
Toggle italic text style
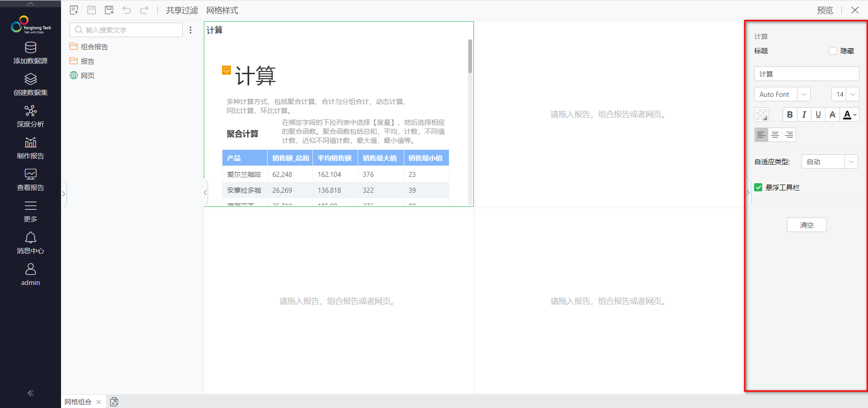pyautogui.click(x=804, y=115)
